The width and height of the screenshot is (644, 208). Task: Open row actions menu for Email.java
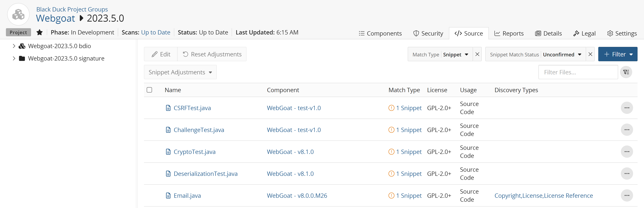(627, 195)
